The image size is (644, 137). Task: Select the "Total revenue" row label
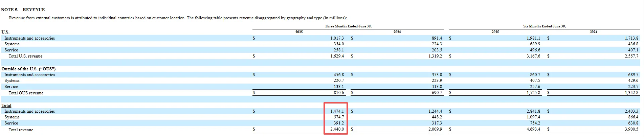click(x=21, y=130)
